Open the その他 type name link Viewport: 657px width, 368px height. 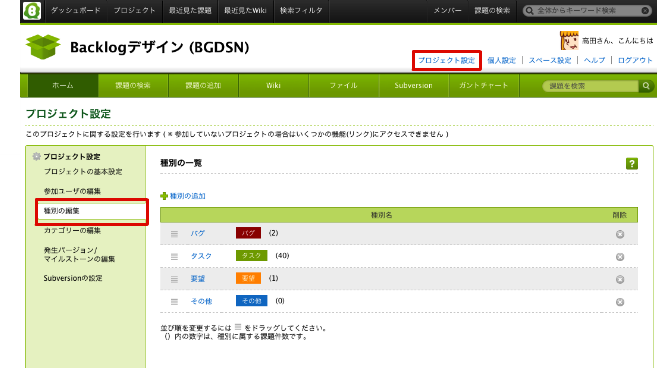pos(202,301)
